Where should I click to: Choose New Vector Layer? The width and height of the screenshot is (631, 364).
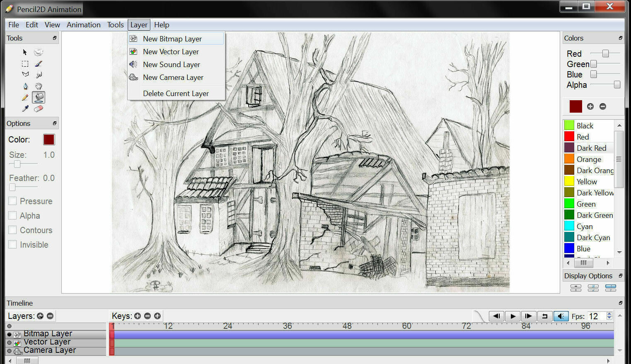click(x=176, y=51)
